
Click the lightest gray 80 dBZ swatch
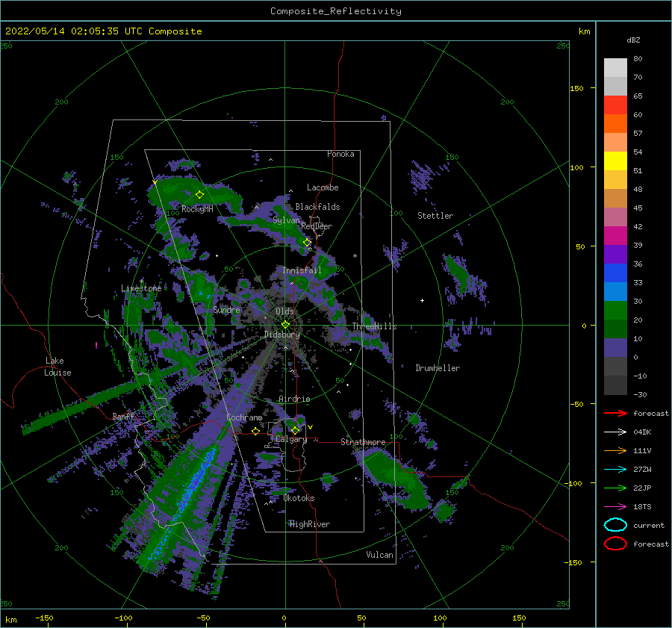(615, 68)
